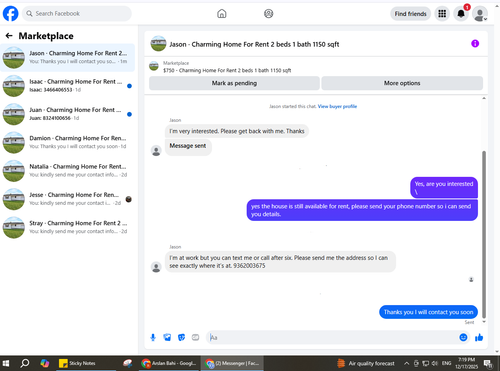Switch to Messenger Facebook Chrome taskbar window
This screenshot has height=371, width=500.
(x=232, y=363)
